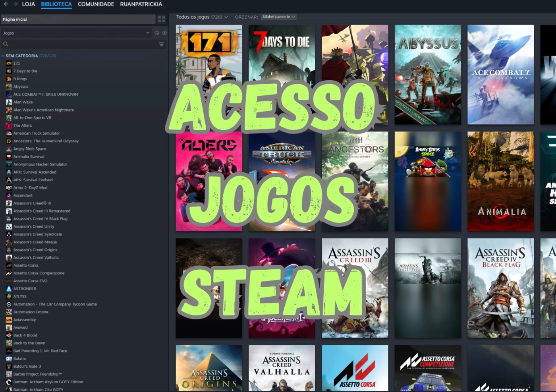556x392 pixels.
Task: Click the back navigation arrow
Action: 6,4
